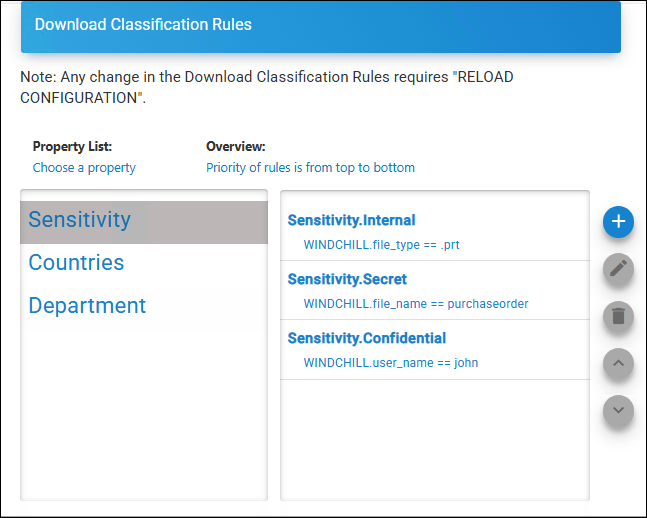Viewport: 647px width, 518px height.
Task: Click the 'Choose a property' hint text
Action: tap(84, 168)
